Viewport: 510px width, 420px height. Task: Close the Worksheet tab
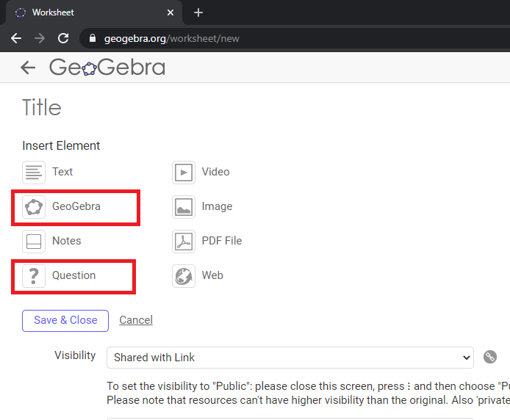170,12
